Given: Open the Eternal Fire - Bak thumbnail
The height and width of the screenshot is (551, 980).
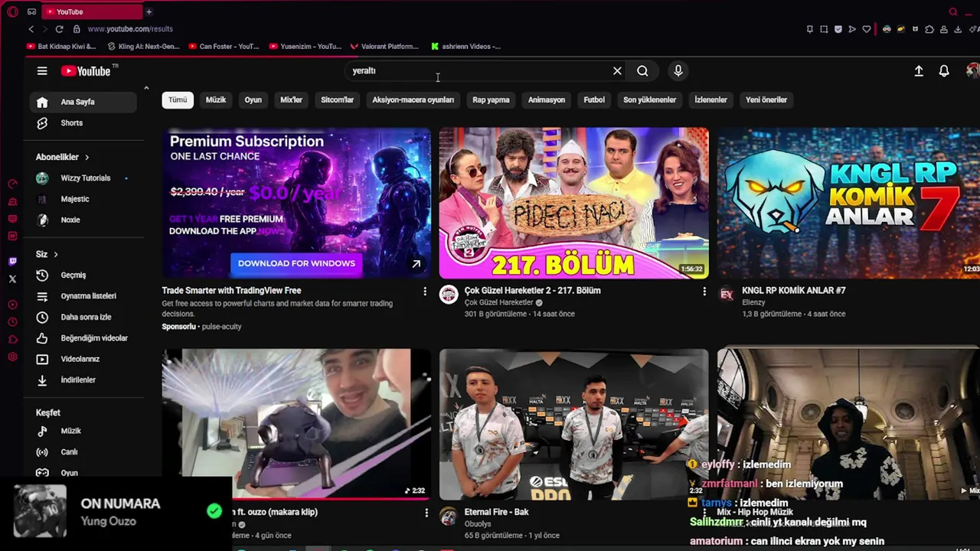Looking at the screenshot, I should point(574,424).
